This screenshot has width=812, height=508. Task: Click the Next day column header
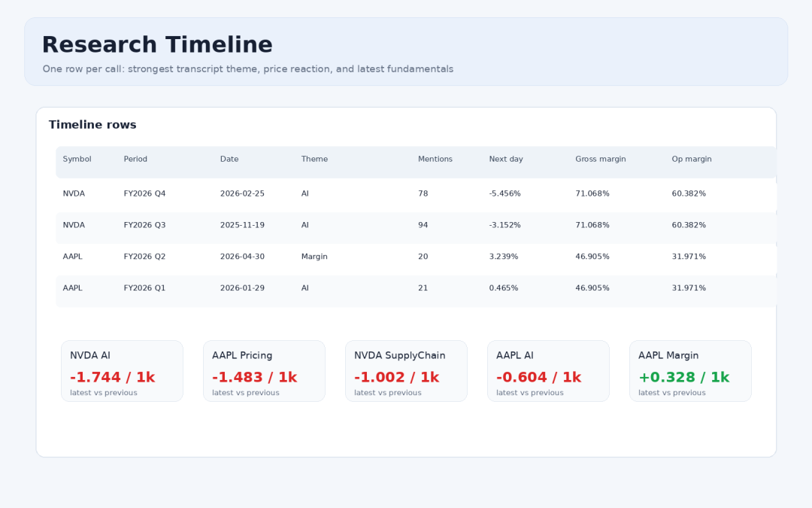pyautogui.click(x=506, y=159)
